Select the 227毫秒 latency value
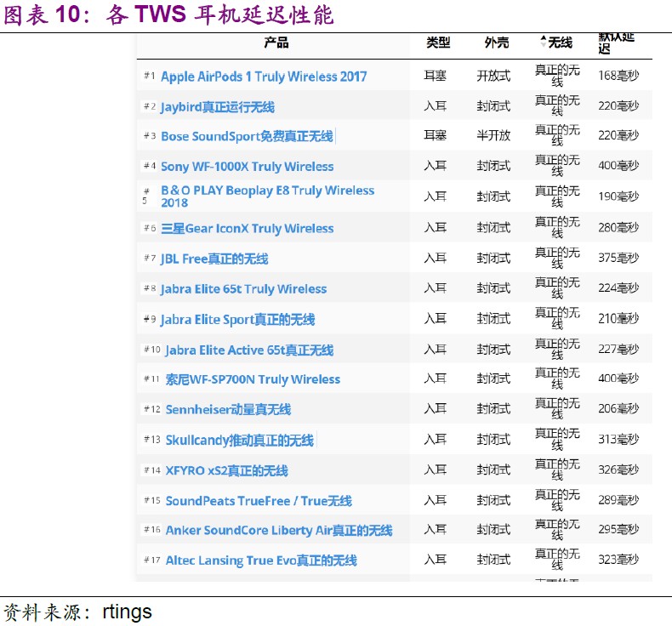This screenshot has height=626, width=672. [x=618, y=350]
